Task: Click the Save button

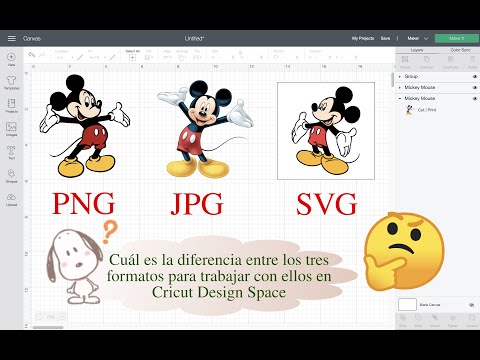Action: (x=385, y=39)
